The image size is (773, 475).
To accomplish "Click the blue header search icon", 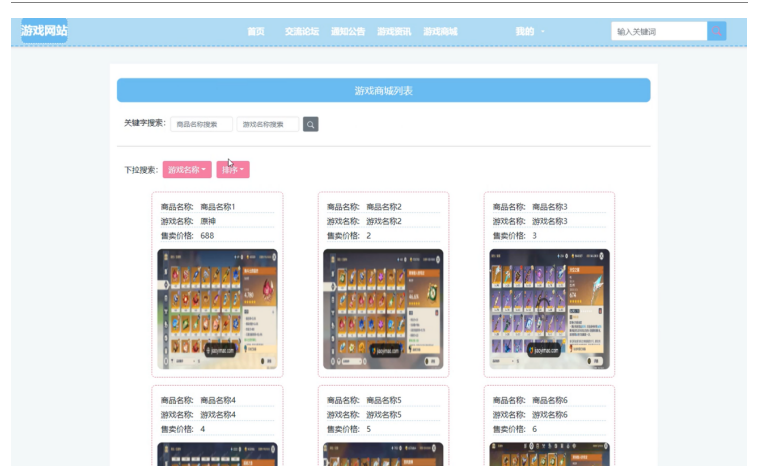I will pyautogui.click(x=717, y=31).
